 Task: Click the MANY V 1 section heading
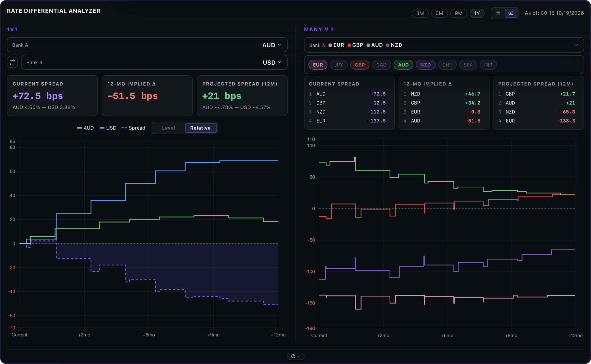pyautogui.click(x=319, y=29)
